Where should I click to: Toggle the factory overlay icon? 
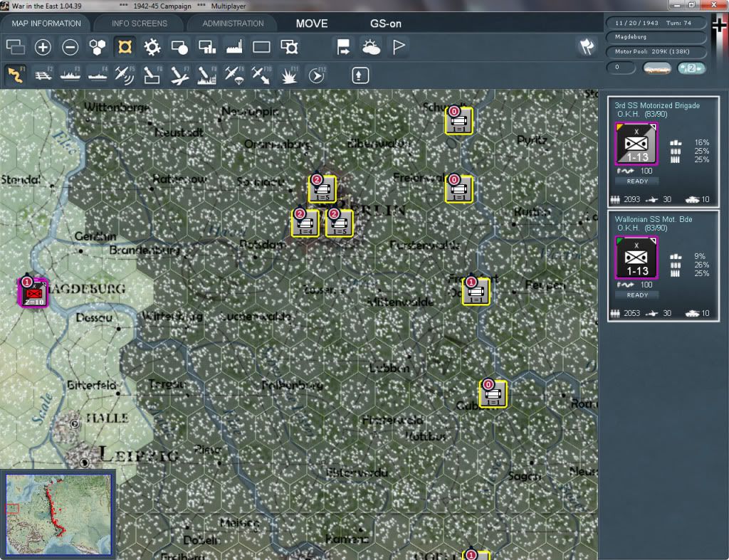tap(234, 47)
